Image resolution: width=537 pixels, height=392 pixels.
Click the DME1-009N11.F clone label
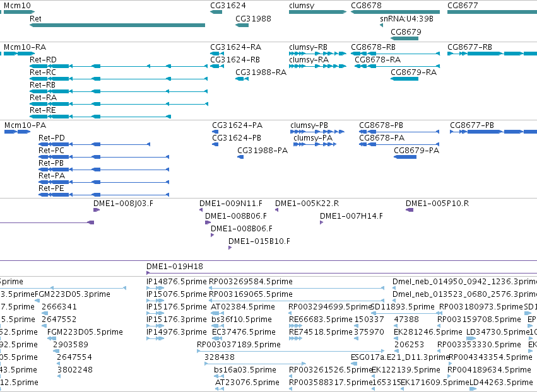click(x=231, y=204)
